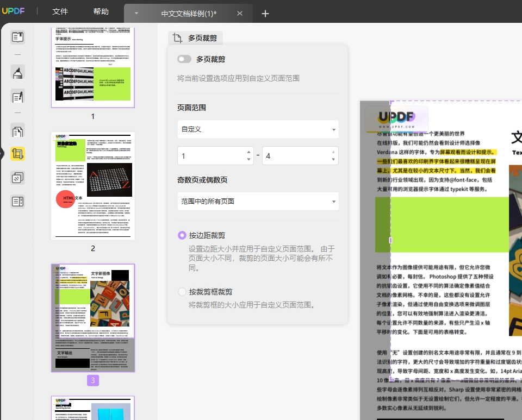This screenshot has height=420, width=522.
Task: Open the Organize Pages sidebar icon
Action: click(x=17, y=131)
